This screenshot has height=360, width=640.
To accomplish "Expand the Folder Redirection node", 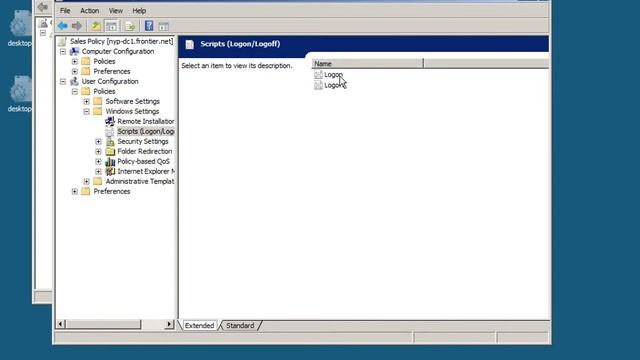I will (x=98, y=151).
